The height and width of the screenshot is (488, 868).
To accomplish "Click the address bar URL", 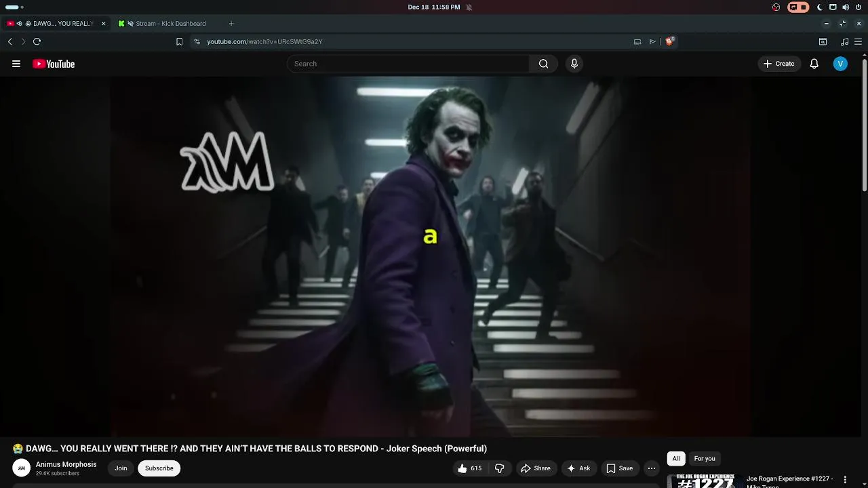I will (264, 41).
